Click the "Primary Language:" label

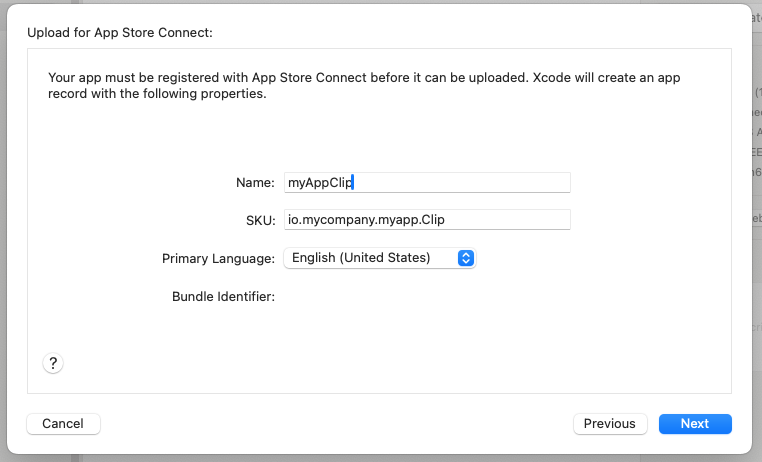coord(218,258)
